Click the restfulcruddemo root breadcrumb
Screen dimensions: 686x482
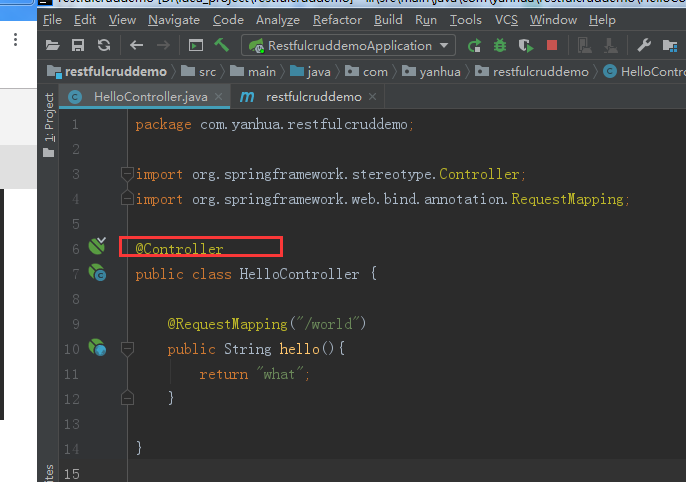107,72
